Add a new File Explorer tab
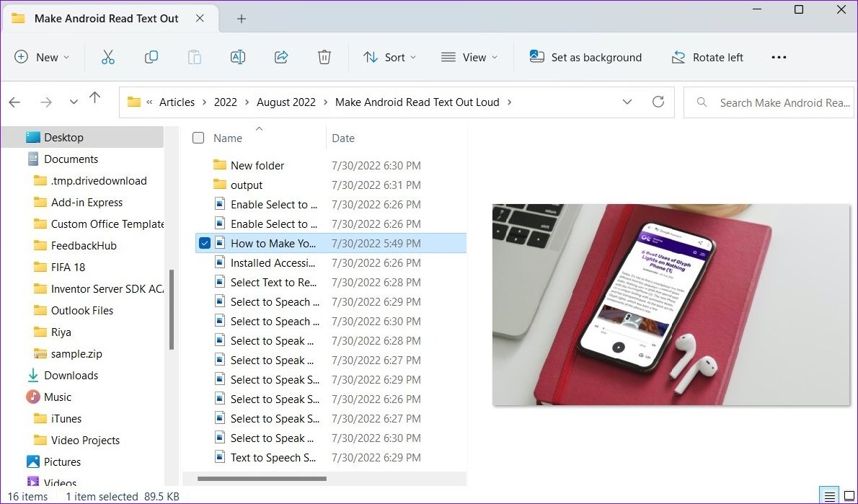 coord(242,19)
